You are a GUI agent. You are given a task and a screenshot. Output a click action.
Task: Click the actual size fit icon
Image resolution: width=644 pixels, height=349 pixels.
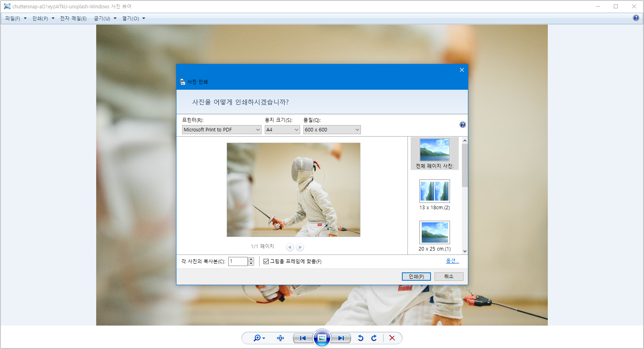coord(281,338)
